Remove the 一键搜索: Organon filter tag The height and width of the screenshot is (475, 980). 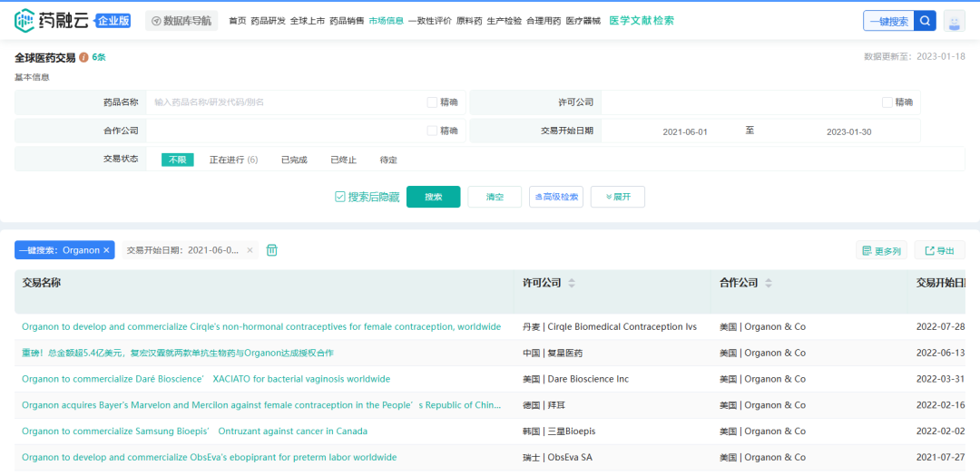click(106, 250)
